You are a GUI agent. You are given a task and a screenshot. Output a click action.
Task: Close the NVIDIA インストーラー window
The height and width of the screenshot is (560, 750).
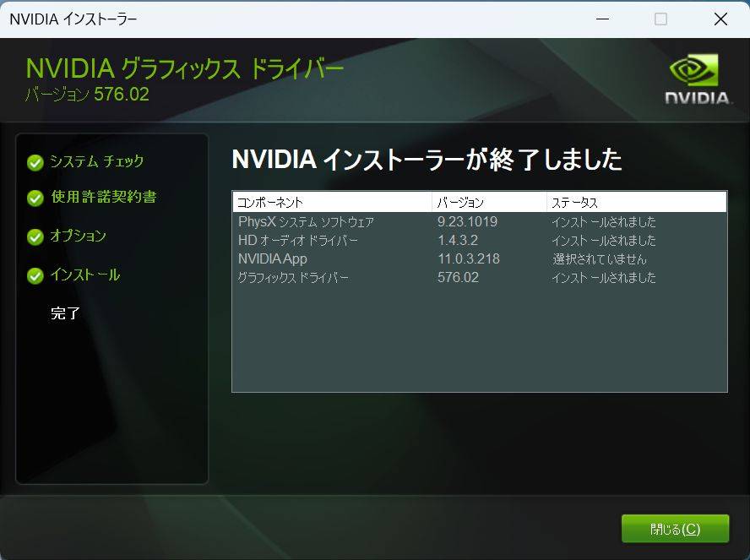point(720,19)
